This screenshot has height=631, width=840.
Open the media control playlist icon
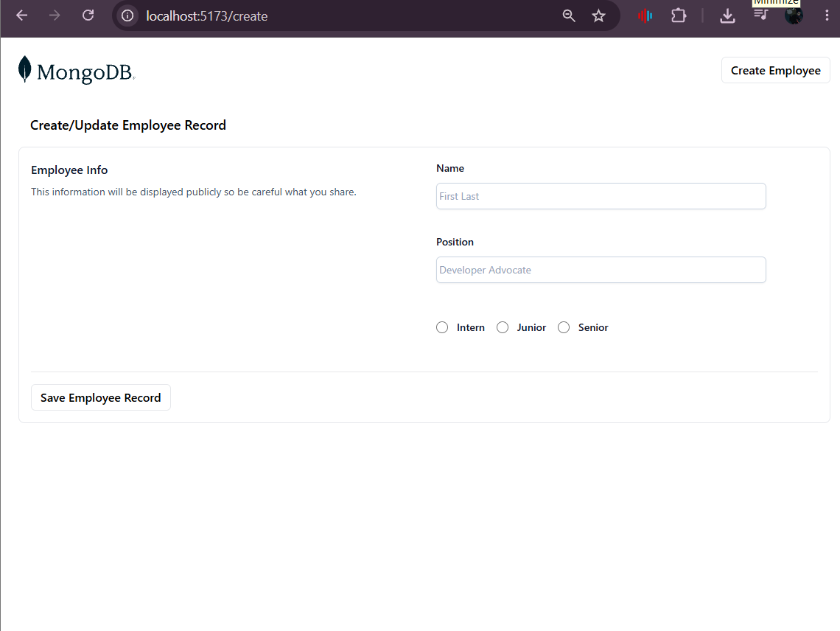click(760, 15)
